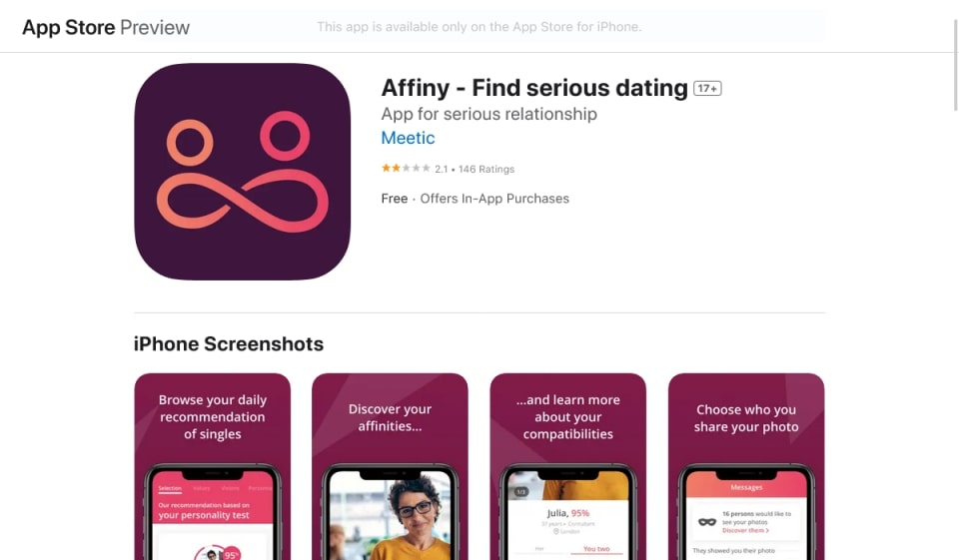Click the 'Offers In-App Purchases' text
Viewport: 959px width, 560px height.
pos(494,199)
